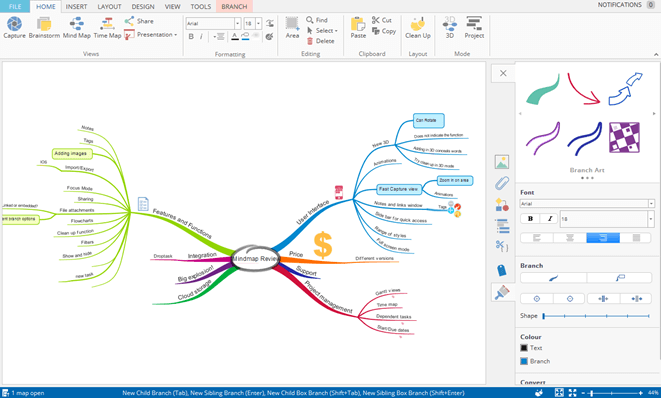Open the Images side panel icon
The image size is (661, 398).
[502, 162]
